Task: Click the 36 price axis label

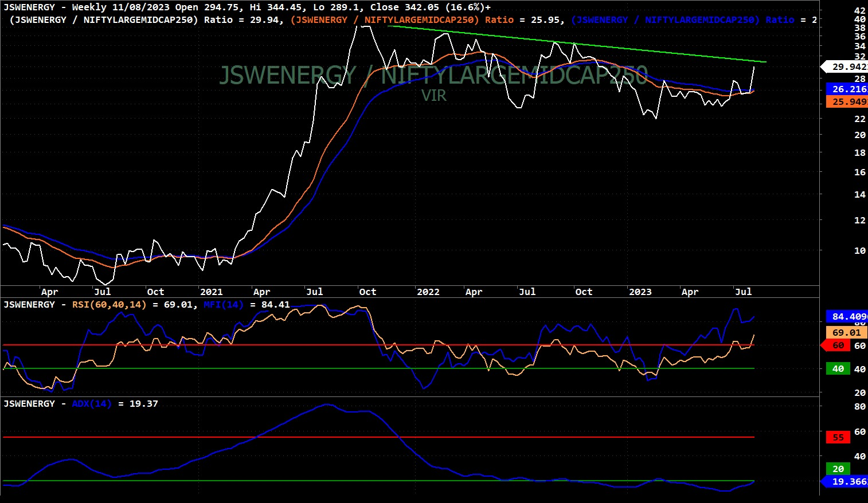Action: pyautogui.click(x=860, y=37)
